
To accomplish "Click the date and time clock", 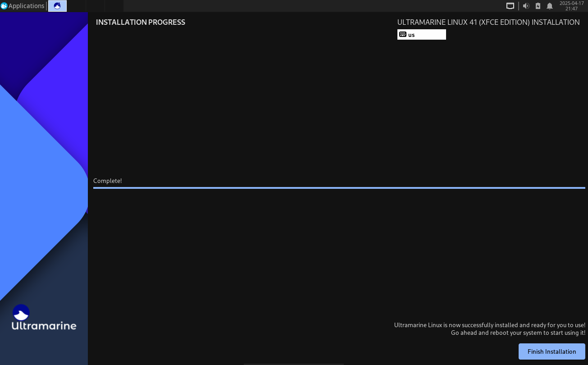I will [571, 6].
